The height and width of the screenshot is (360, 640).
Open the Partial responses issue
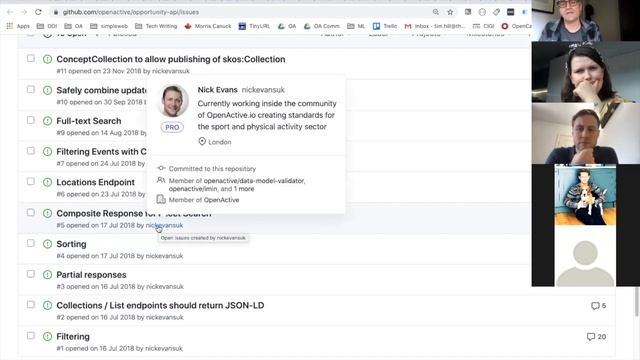[x=91, y=275]
